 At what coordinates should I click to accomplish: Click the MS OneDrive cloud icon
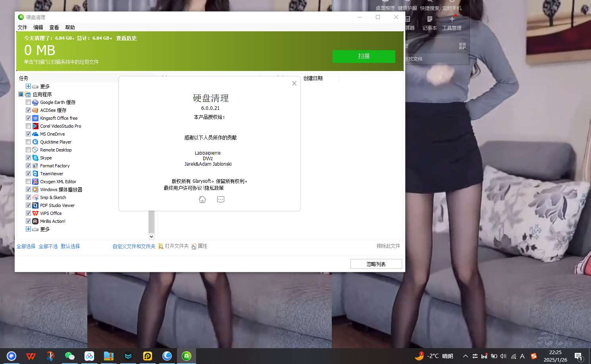pyautogui.click(x=35, y=134)
